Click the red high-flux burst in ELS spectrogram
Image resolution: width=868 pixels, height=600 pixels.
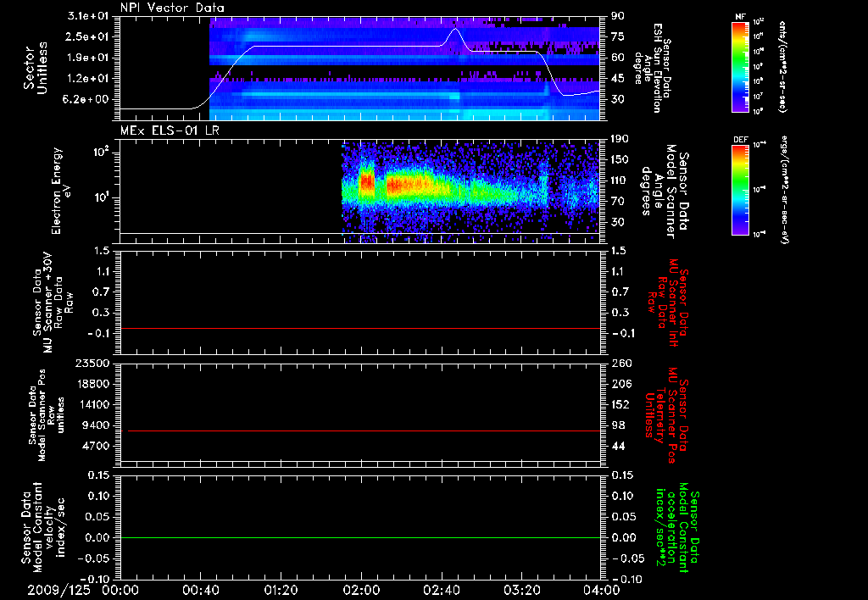pyautogui.click(x=366, y=183)
